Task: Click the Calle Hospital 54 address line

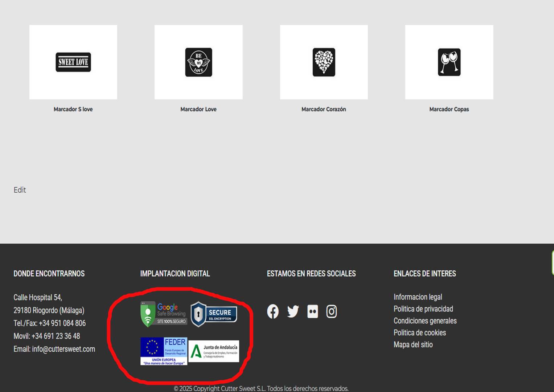Action: (x=38, y=297)
